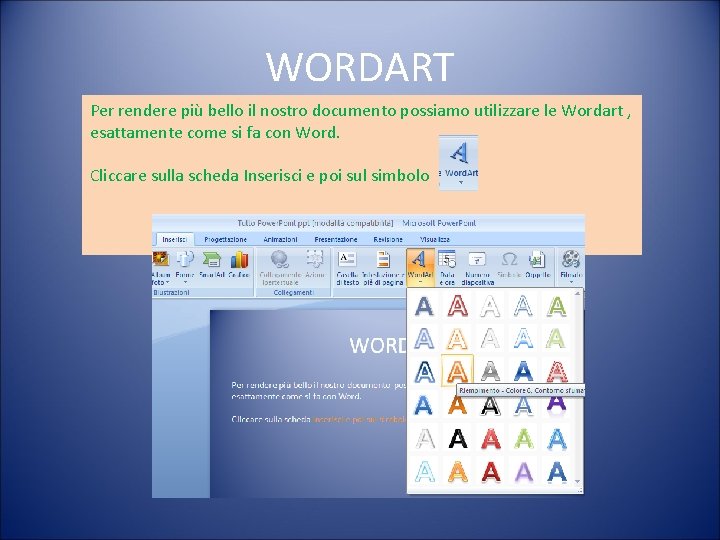
Task: Click the Simbolo omega icon
Action: pyautogui.click(x=509, y=265)
